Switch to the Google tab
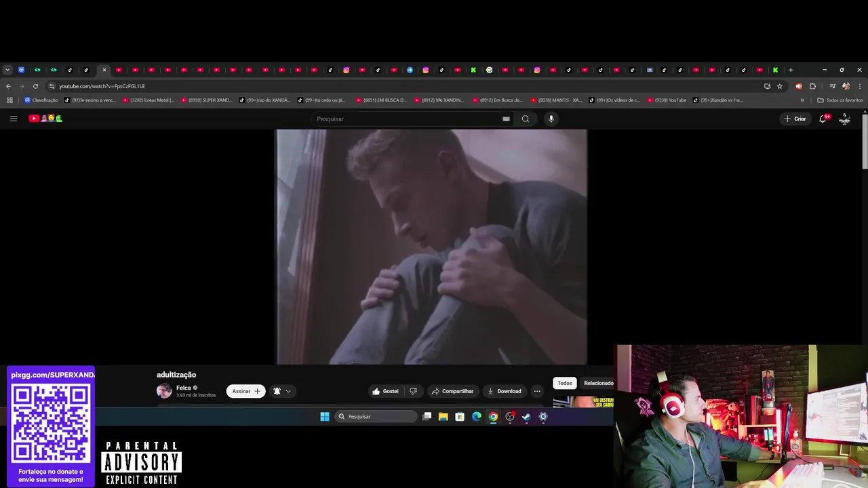The image size is (868, 488). 489,70
